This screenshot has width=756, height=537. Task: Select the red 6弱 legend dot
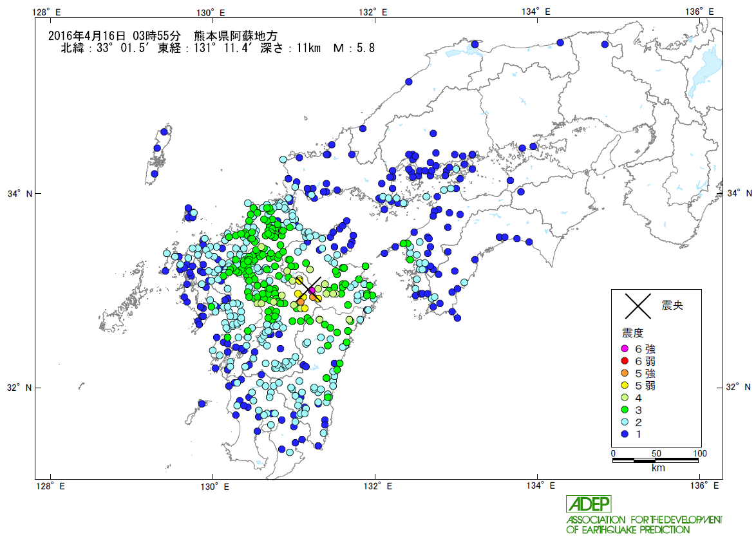[x=625, y=361]
